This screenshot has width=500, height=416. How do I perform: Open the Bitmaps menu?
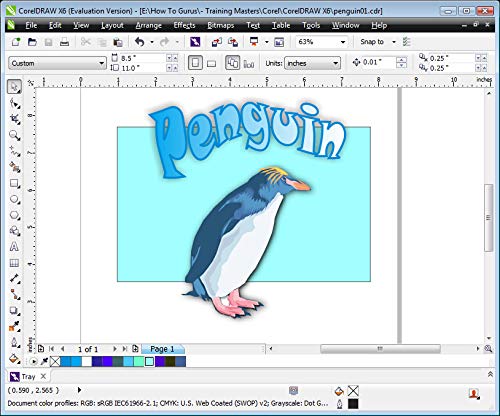click(220, 25)
